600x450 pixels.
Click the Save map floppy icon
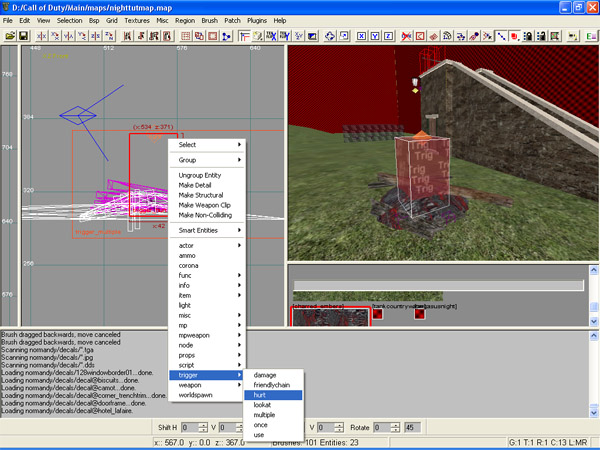point(23,36)
